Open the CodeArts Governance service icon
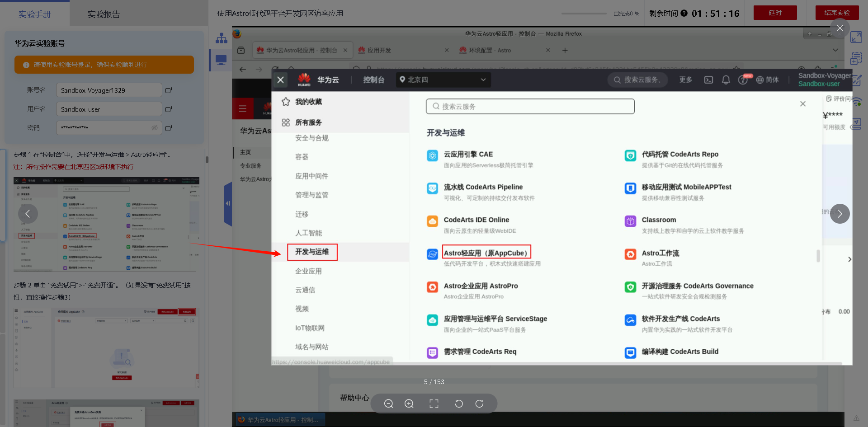The image size is (868, 427). [630, 287]
